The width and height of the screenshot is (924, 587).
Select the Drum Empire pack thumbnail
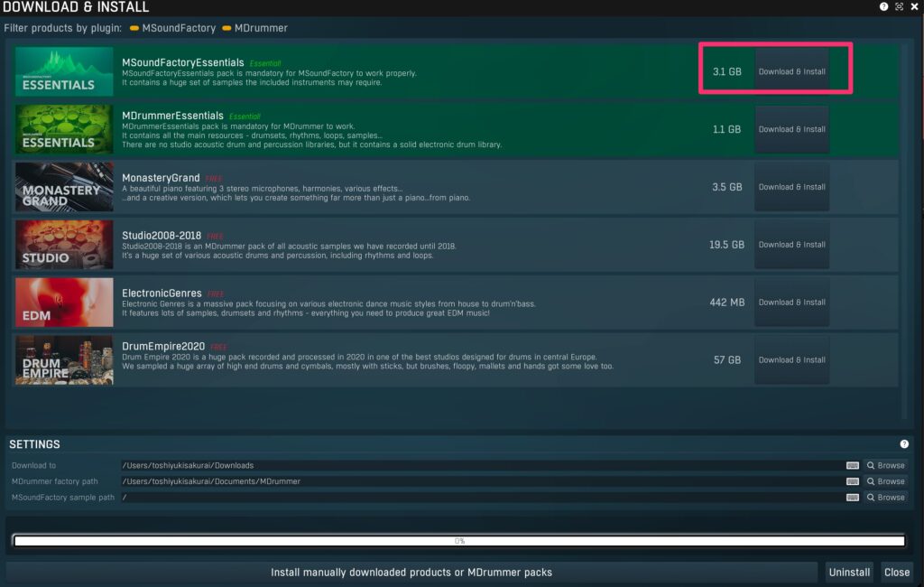[64, 359]
